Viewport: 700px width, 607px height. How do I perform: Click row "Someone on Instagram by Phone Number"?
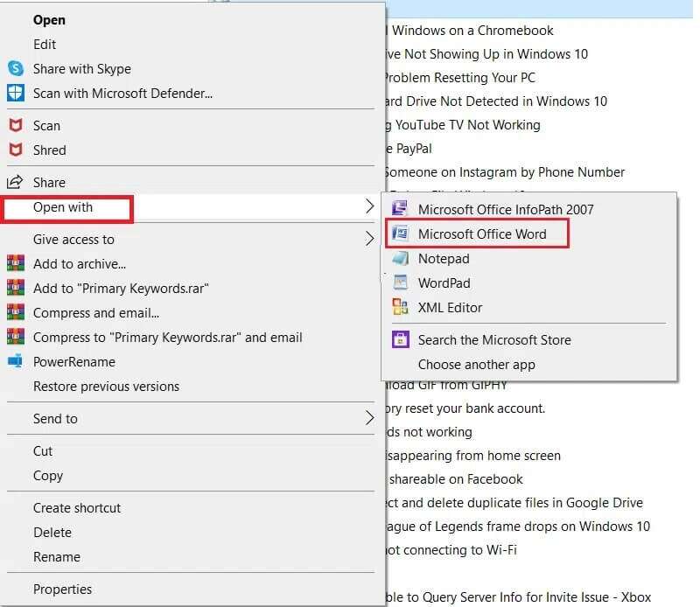click(506, 172)
